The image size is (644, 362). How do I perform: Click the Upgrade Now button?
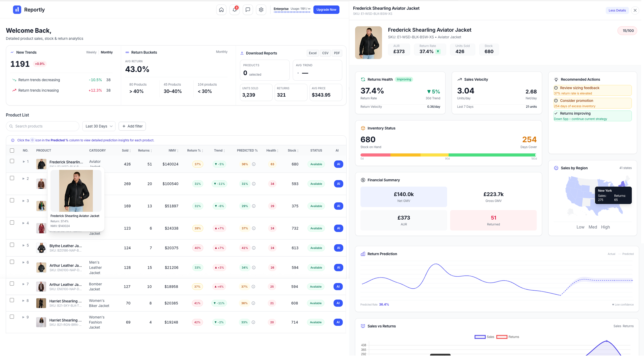tap(326, 10)
